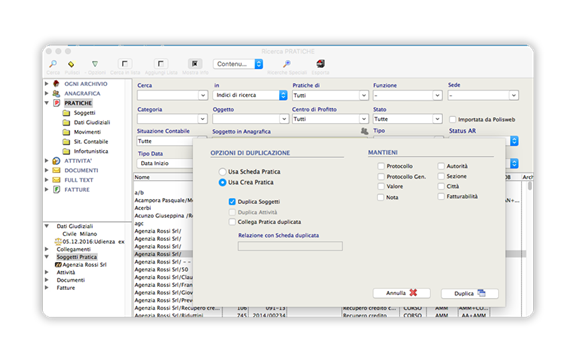Click the PRATICHE icon in sidebar

pyautogui.click(x=56, y=103)
